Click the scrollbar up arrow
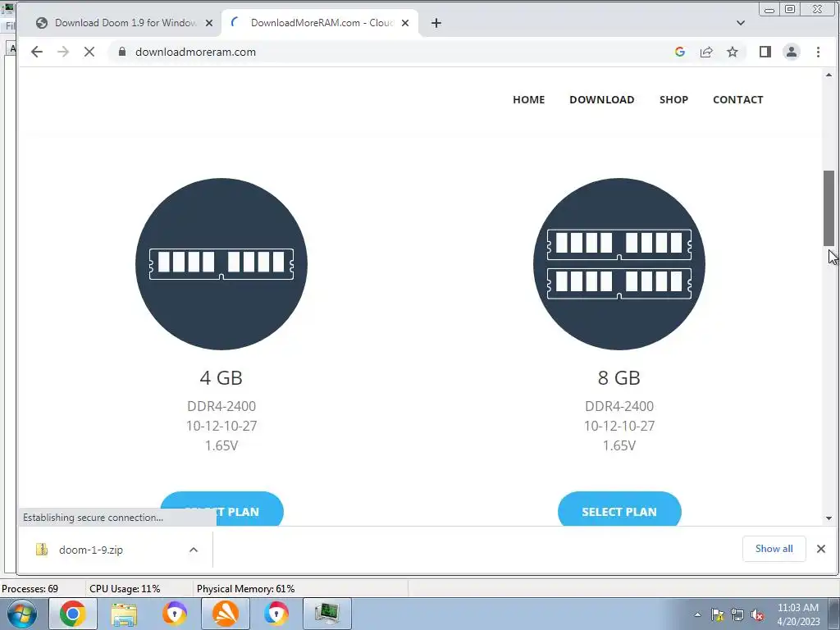This screenshot has height=630, width=840. pyautogui.click(x=829, y=75)
